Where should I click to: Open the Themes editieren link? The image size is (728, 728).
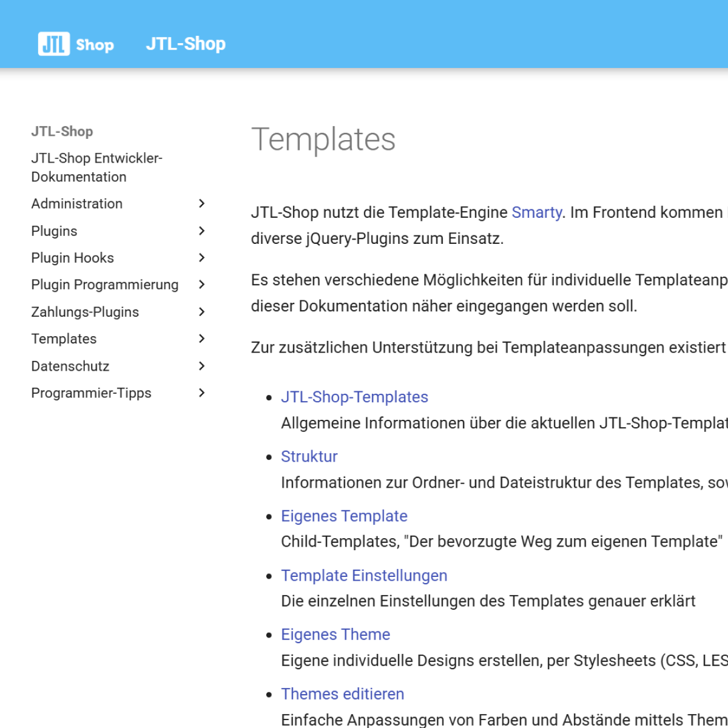[x=342, y=694]
